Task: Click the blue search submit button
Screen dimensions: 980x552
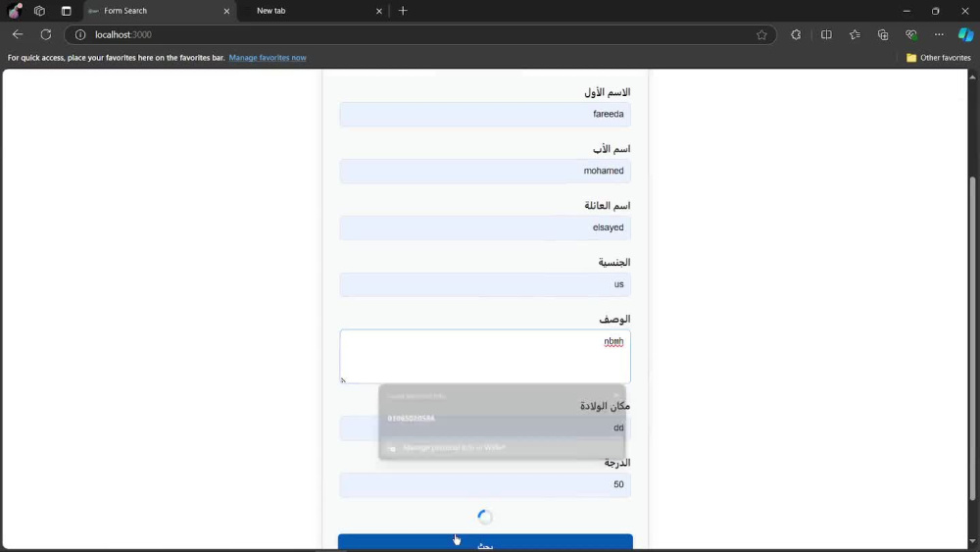Action: click(x=485, y=542)
